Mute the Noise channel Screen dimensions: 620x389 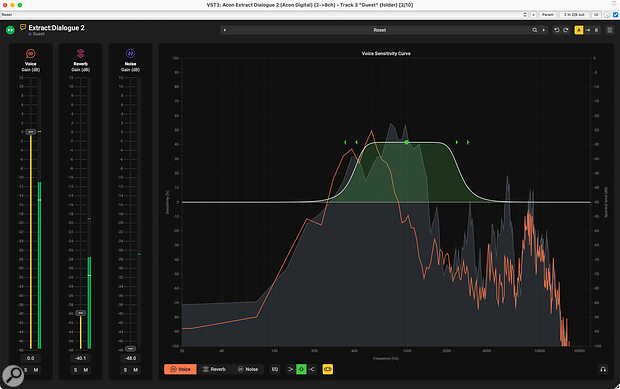[x=136, y=370]
